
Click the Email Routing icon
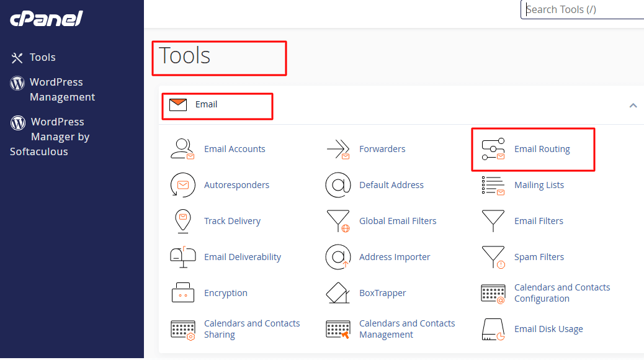(x=493, y=149)
